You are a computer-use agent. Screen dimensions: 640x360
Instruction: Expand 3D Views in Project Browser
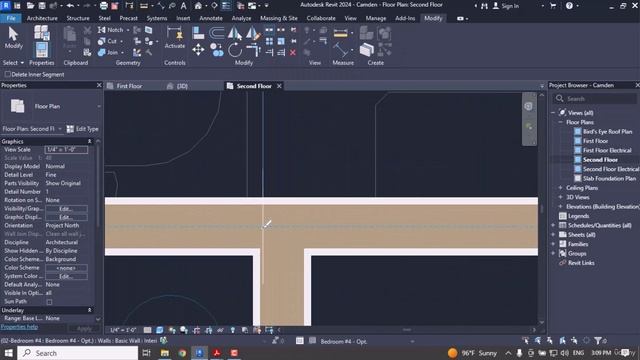click(x=560, y=197)
